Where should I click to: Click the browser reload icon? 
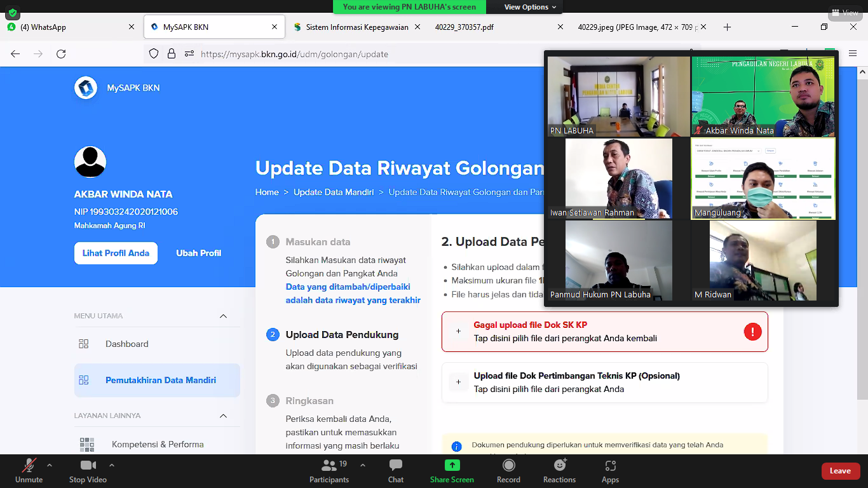[x=61, y=54]
